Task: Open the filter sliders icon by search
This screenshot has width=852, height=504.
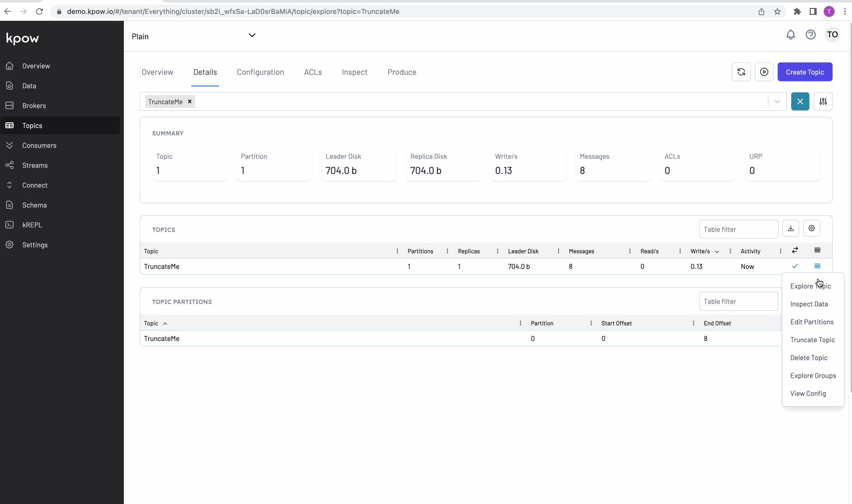Action: 823,101
